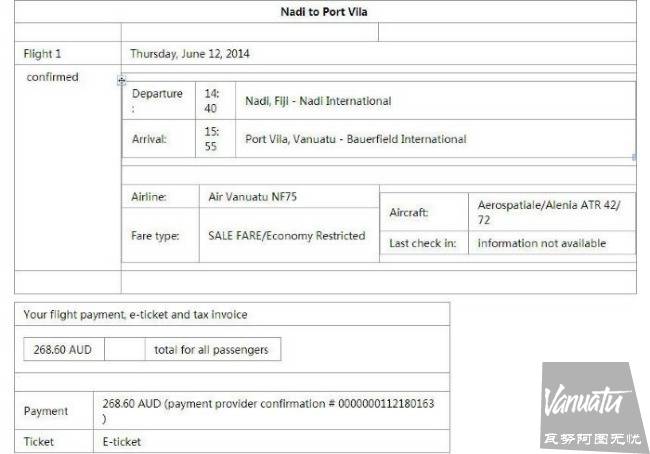Click "Port Vila, Vanuatu - Bauerfield International" text
The height and width of the screenshot is (454, 650).
click(356, 139)
